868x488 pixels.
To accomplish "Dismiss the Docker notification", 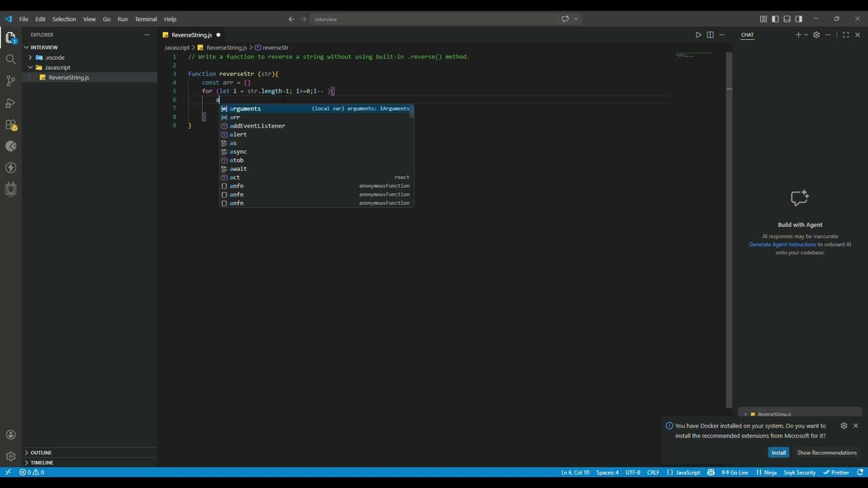I will (x=856, y=426).
